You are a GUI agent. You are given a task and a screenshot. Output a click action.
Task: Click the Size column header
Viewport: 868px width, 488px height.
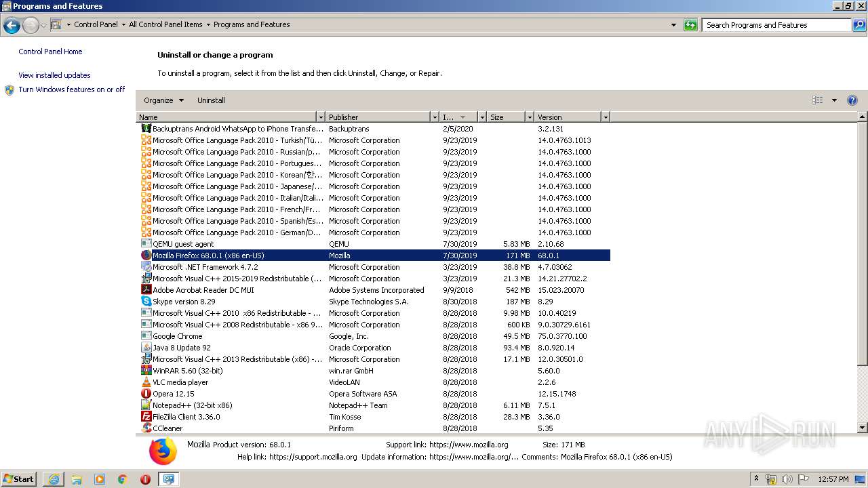[506, 117]
